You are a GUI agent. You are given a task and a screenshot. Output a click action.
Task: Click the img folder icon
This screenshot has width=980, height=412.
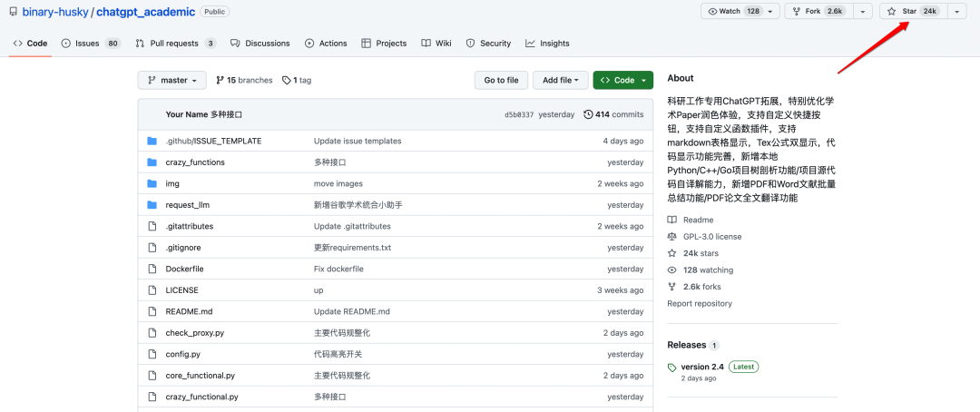click(x=152, y=183)
